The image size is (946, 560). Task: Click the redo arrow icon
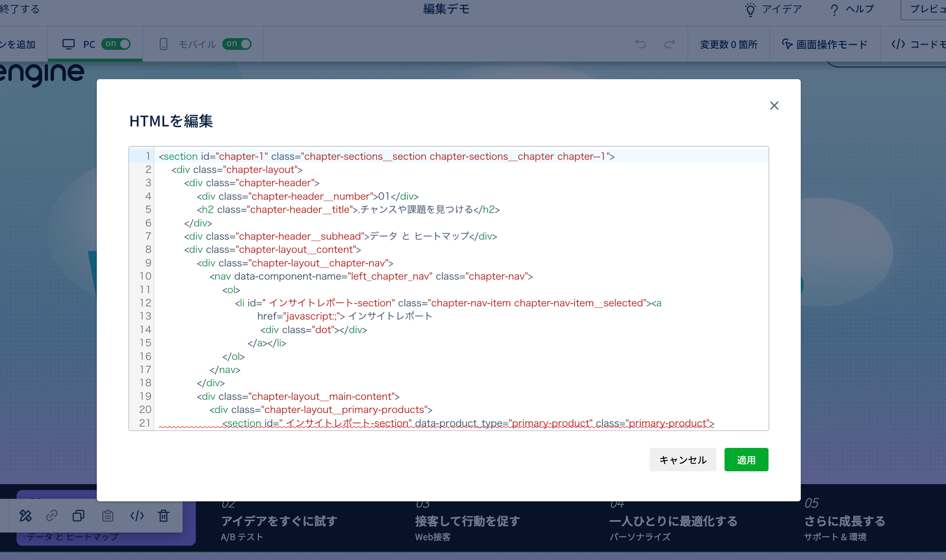coord(670,44)
